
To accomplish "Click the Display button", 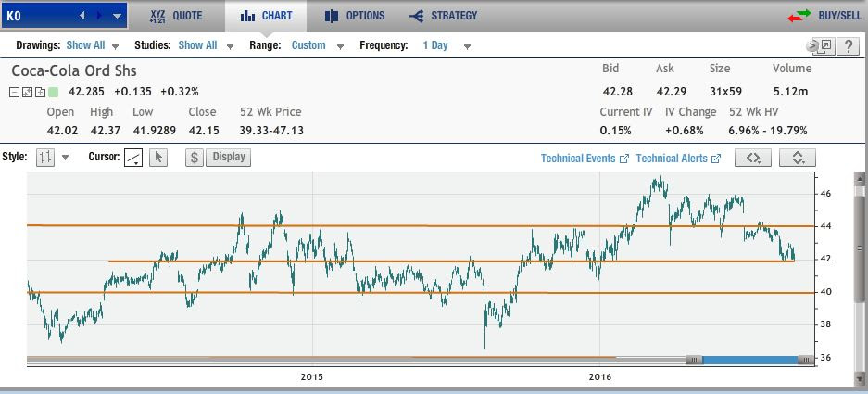I will point(229,158).
